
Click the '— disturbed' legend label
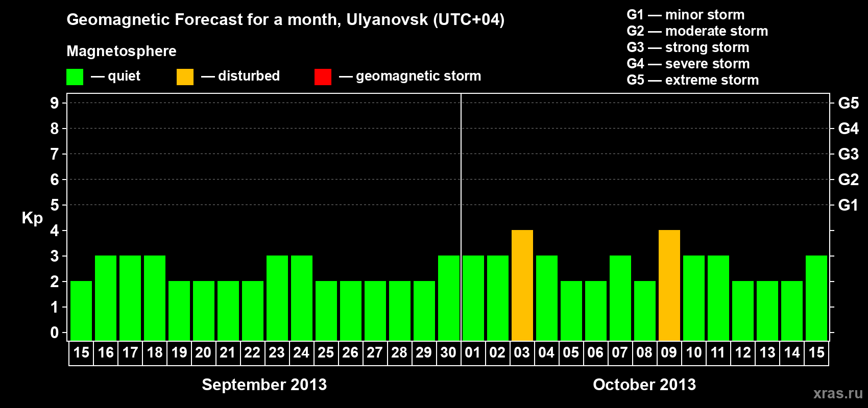(240, 76)
